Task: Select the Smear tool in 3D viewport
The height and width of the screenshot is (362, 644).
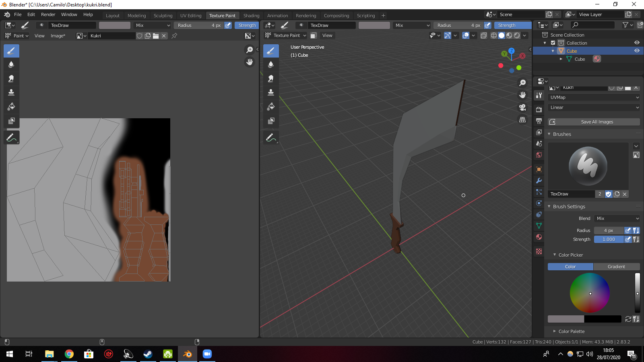Action: (271, 78)
